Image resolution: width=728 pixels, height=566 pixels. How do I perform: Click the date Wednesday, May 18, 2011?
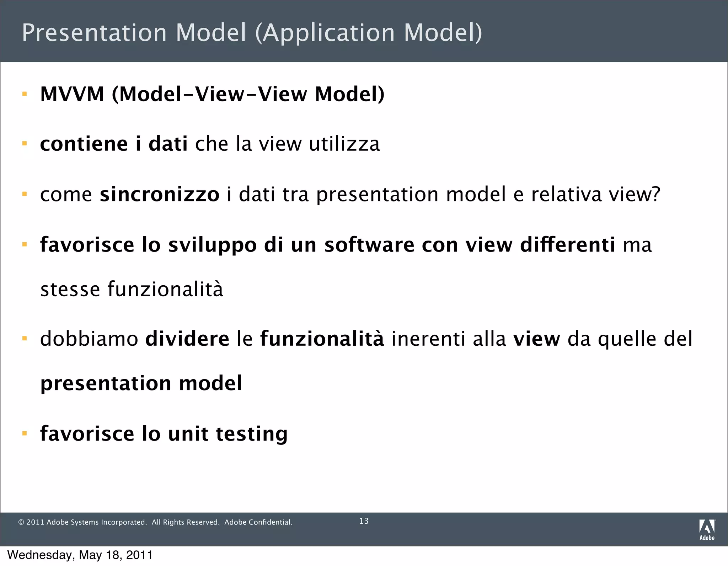[x=80, y=555]
